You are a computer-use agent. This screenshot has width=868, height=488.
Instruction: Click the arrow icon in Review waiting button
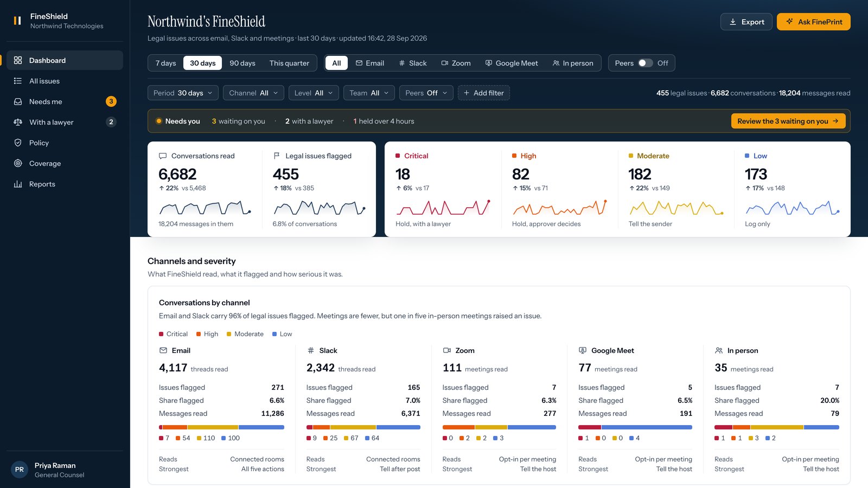point(835,121)
